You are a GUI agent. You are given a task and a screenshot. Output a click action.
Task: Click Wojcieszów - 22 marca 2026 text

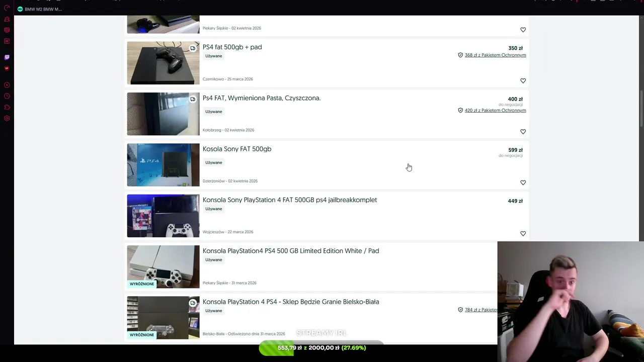228,232
